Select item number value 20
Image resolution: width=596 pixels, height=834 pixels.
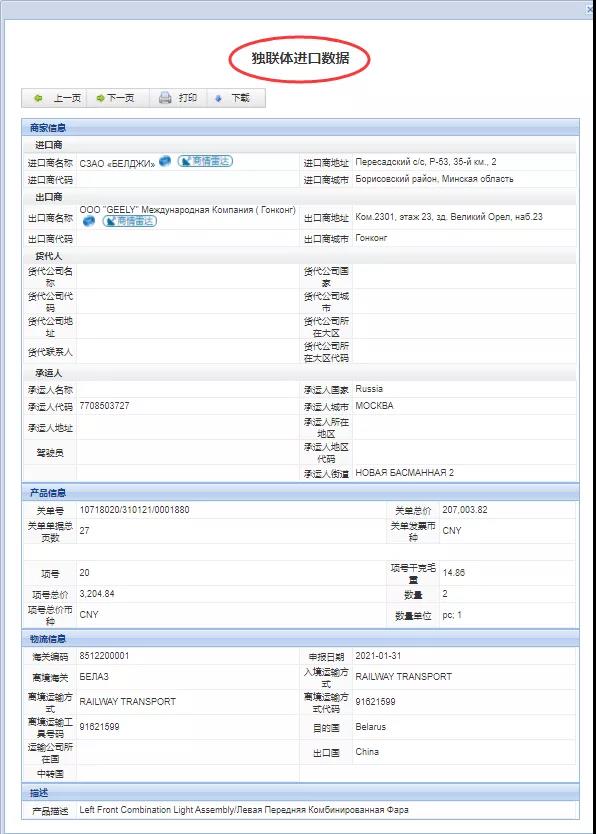(85, 572)
